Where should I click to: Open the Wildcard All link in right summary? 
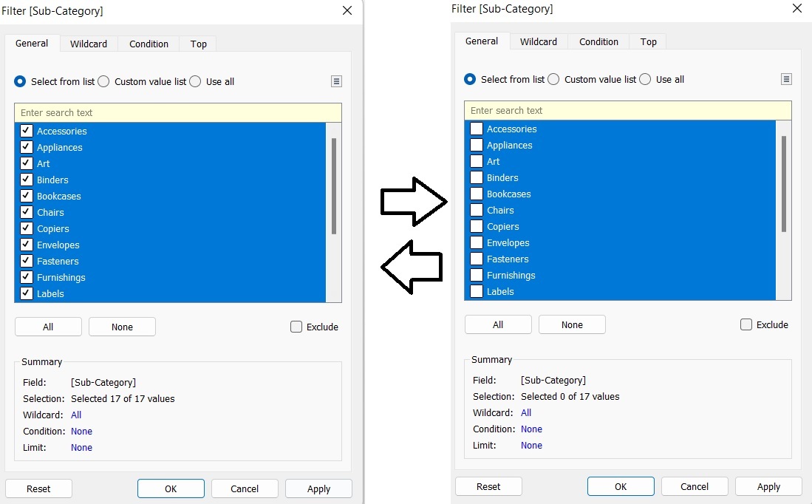(x=526, y=413)
